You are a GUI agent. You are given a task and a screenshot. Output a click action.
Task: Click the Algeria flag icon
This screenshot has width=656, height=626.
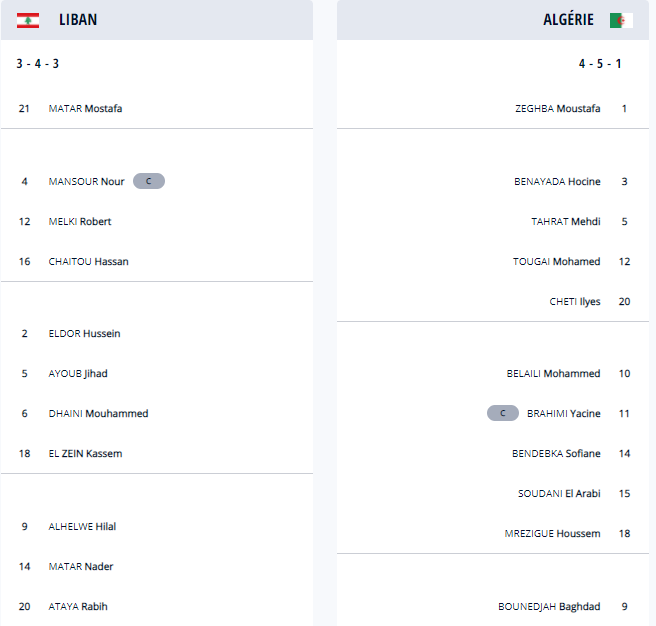(x=622, y=20)
